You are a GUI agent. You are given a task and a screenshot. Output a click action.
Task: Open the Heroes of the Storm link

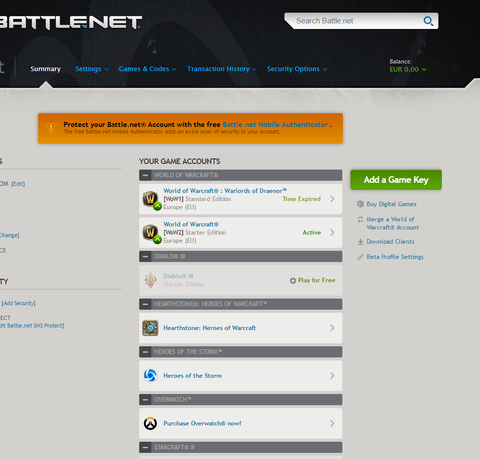point(193,376)
